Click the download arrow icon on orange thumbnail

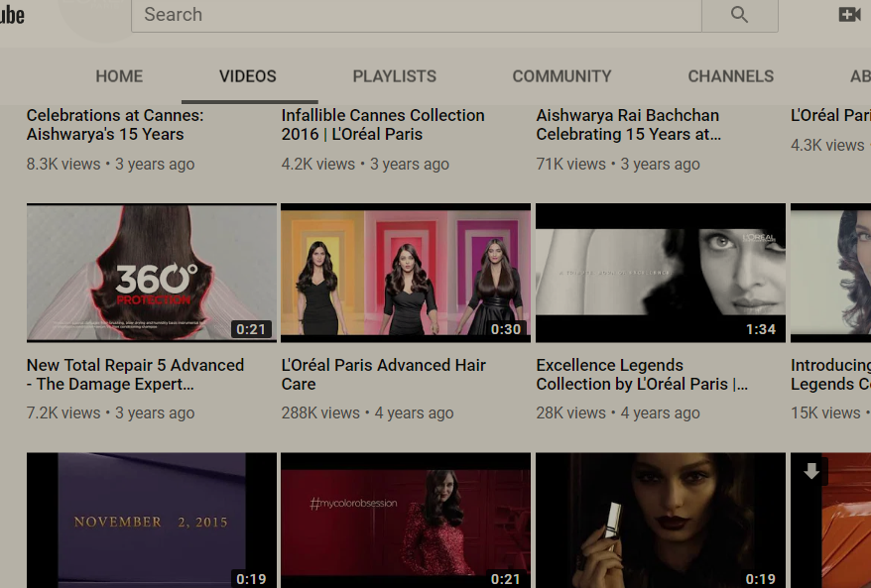pos(811,471)
